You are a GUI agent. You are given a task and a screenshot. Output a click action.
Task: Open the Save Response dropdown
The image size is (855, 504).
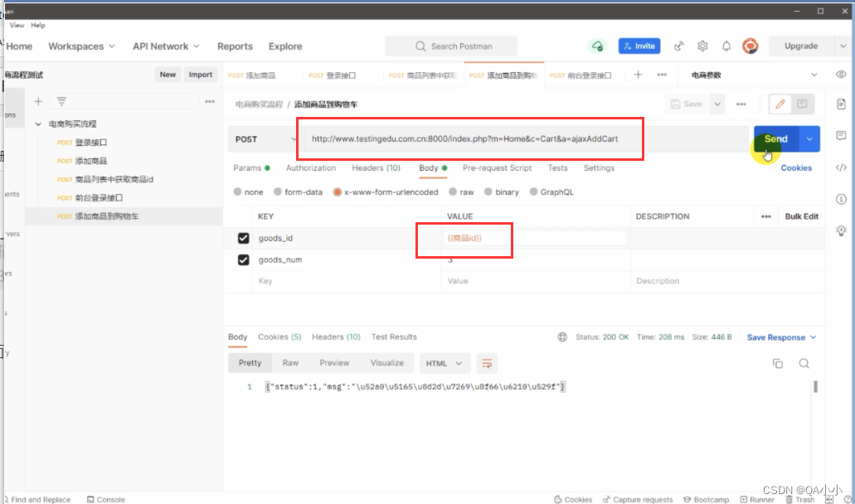(781, 337)
